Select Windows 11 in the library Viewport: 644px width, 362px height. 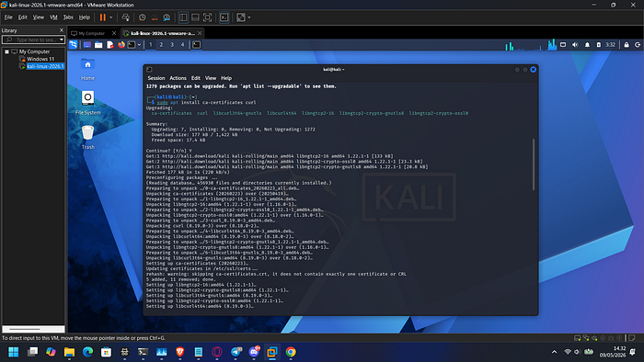click(x=40, y=59)
